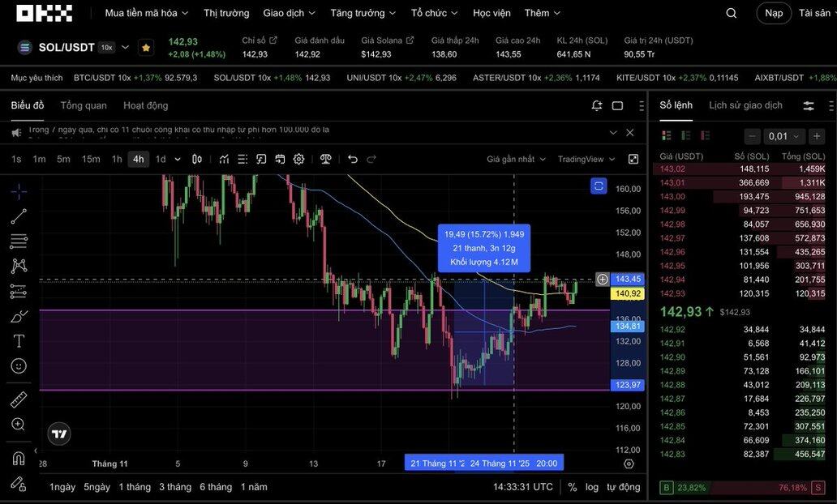
Task: Expand the Giá gần nhất dropdown
Action: [x=516, y=159]
